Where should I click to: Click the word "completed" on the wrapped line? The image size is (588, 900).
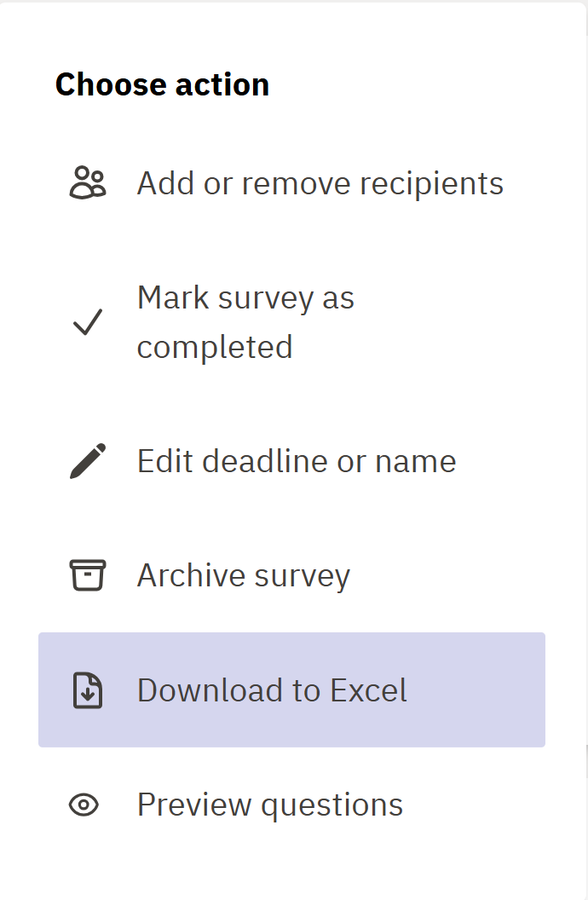point(215,347)
